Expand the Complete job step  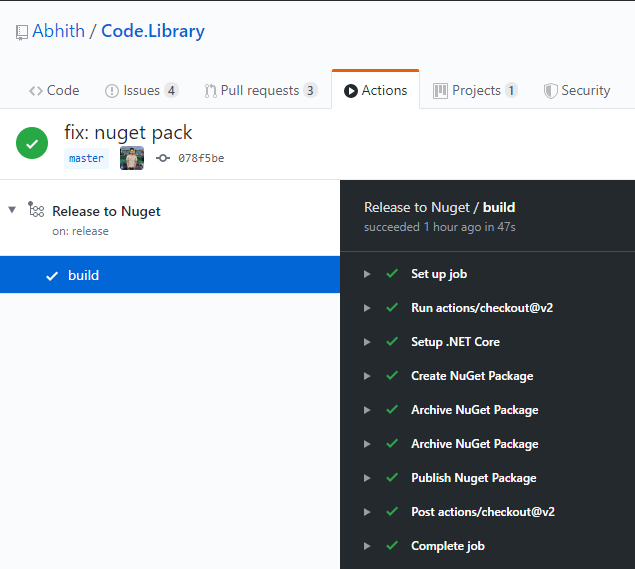(x=367, y=546)
